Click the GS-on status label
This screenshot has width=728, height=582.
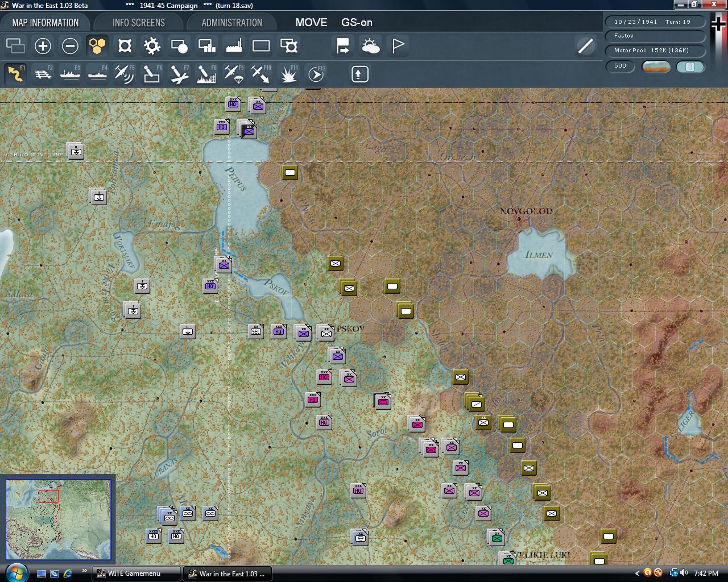pyautogui.click(x=357, y=23)
